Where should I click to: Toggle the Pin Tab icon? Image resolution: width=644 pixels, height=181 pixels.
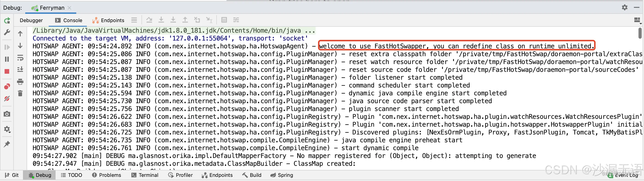tap(7, 144)
